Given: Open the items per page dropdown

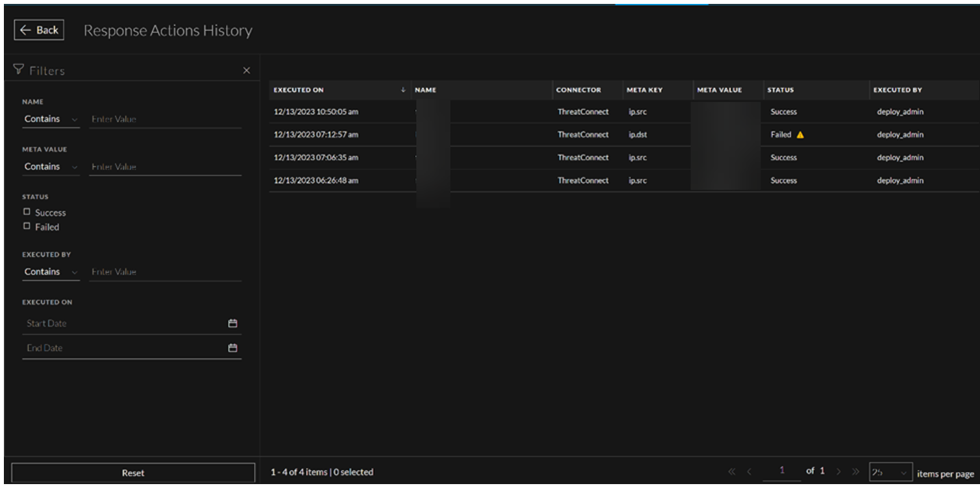Looking at the screenshot, I should (x=890, y=472).
